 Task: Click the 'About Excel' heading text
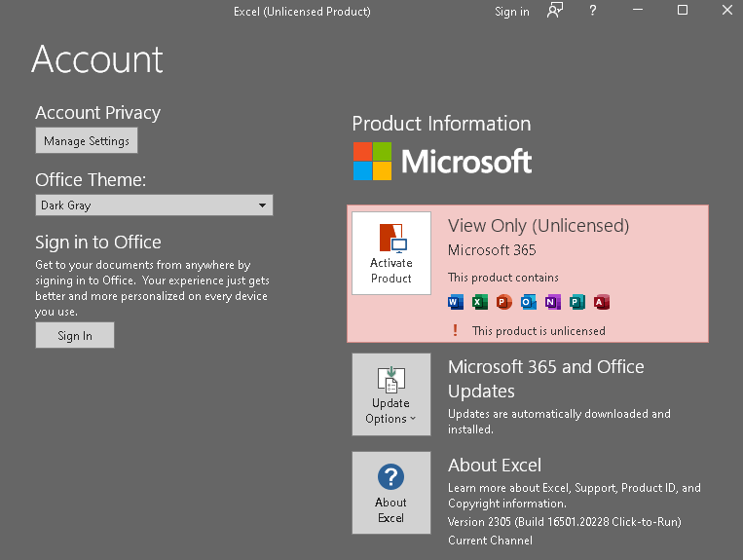click(495, 466)
